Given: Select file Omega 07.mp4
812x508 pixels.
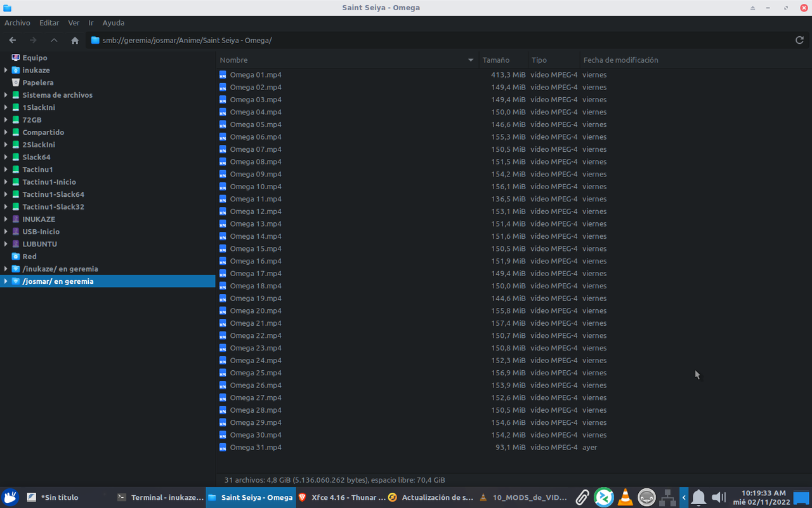Looking at the screenshot, I should pyautogui.click(x=256, y=150).
